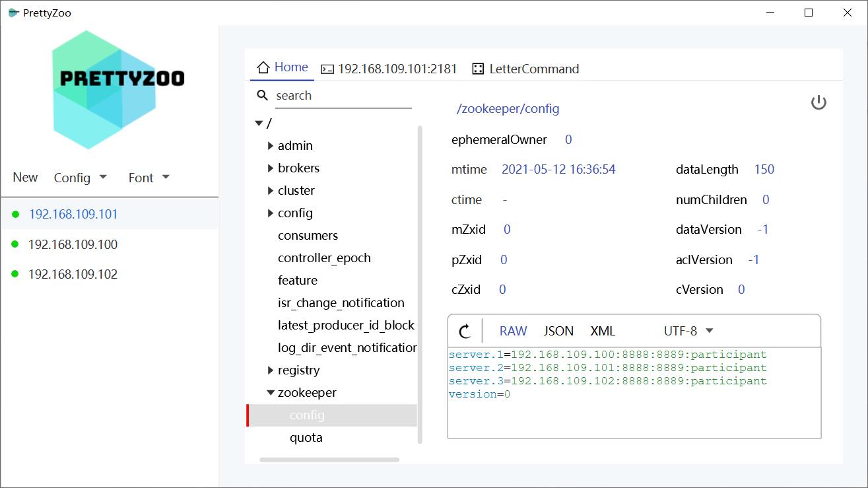This screenshot has width=868, height=488.
Task: Select the quota tree node
Action: click(306, 438)
